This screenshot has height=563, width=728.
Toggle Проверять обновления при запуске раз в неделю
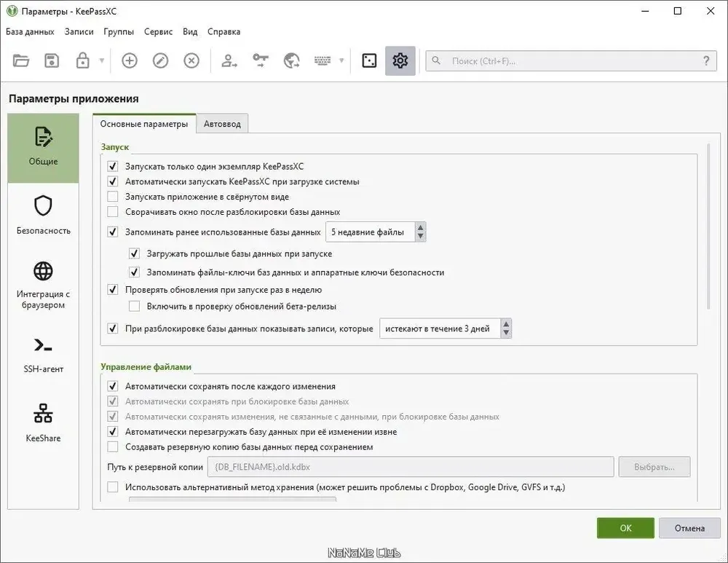click(x=113, y=290)
